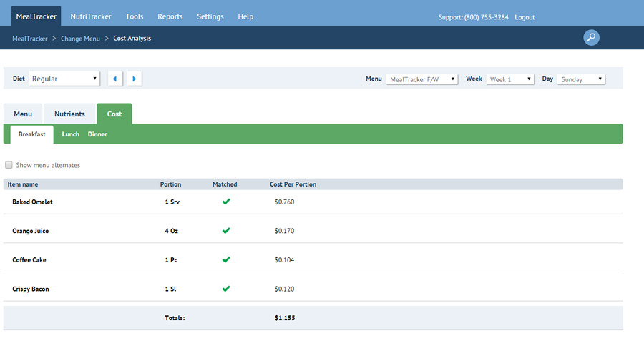The height and width of the screenshot is (353, 644).
Task: Click the Cost Analysis breadcrumb text
Action: click(132, 38)
